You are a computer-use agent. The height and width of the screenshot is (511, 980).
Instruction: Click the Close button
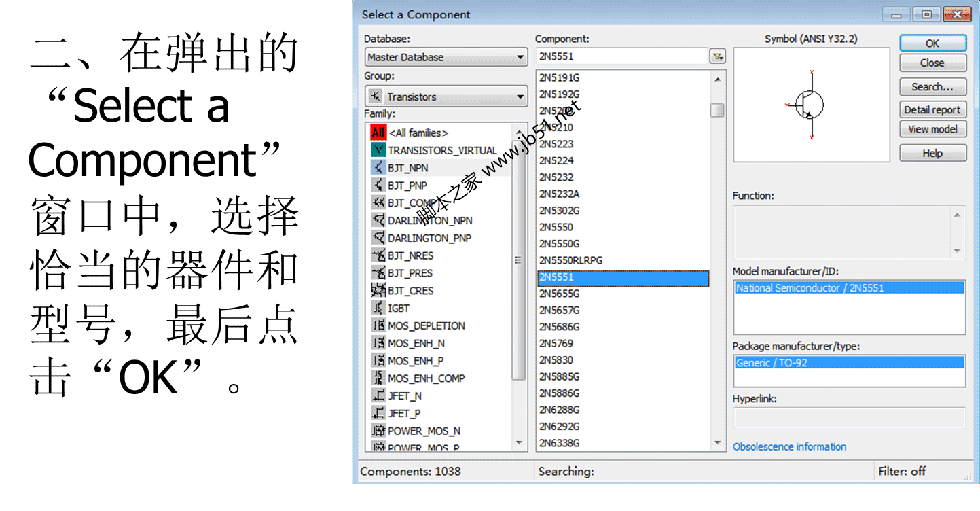[x=932, y=63]
